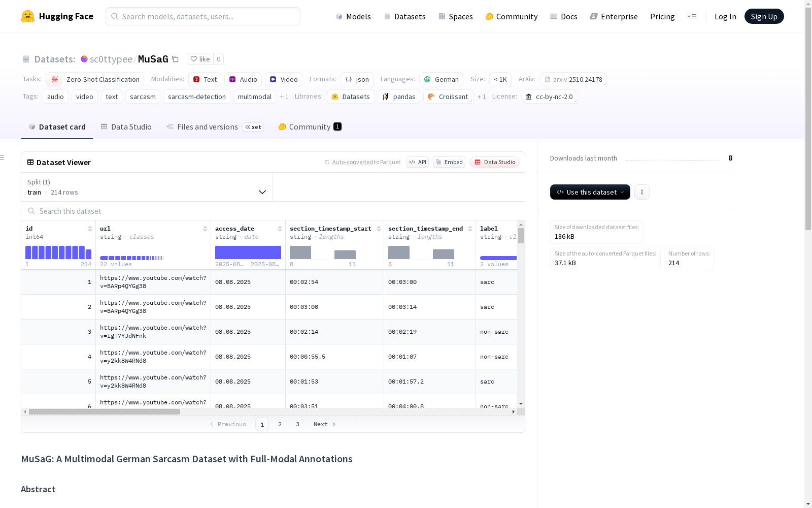Switch to the Dataset card tab
Screen dimensions: 812x508
click(x=57, y=127)
